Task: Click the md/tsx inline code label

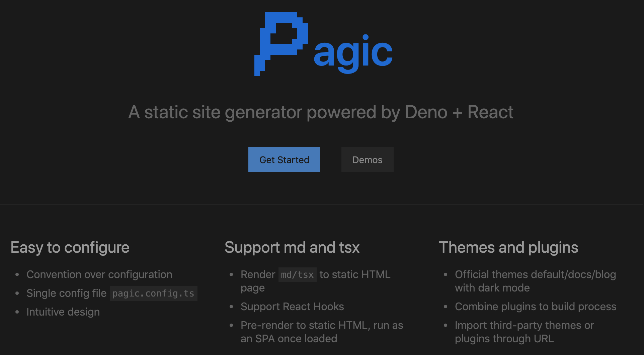Action: tap(297, 274)
